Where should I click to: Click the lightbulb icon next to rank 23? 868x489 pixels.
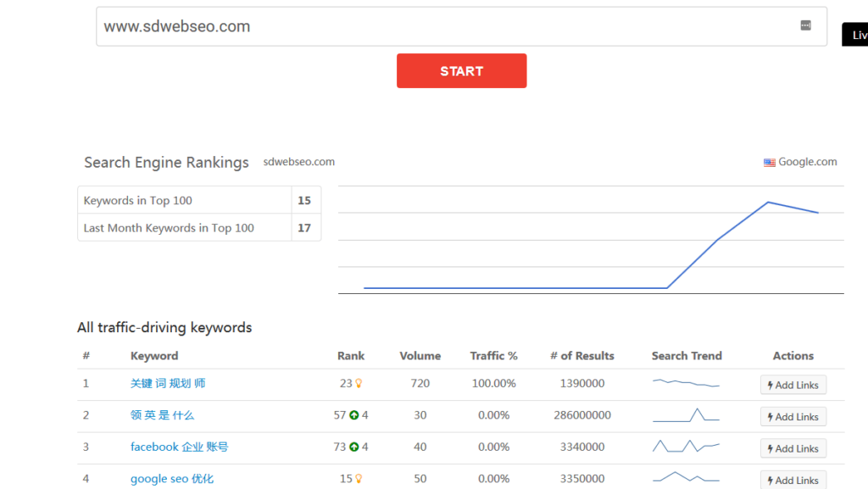[x=359, y=384]
